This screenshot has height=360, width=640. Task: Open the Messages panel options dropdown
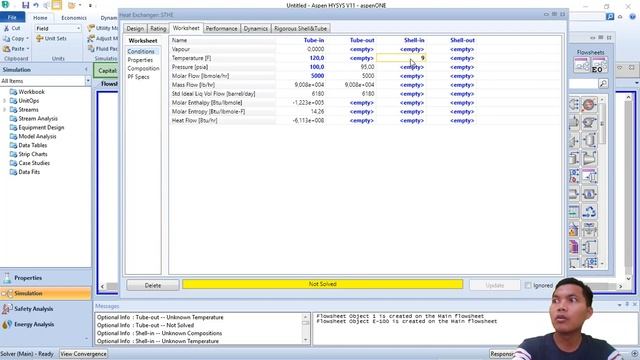[620, 304]
